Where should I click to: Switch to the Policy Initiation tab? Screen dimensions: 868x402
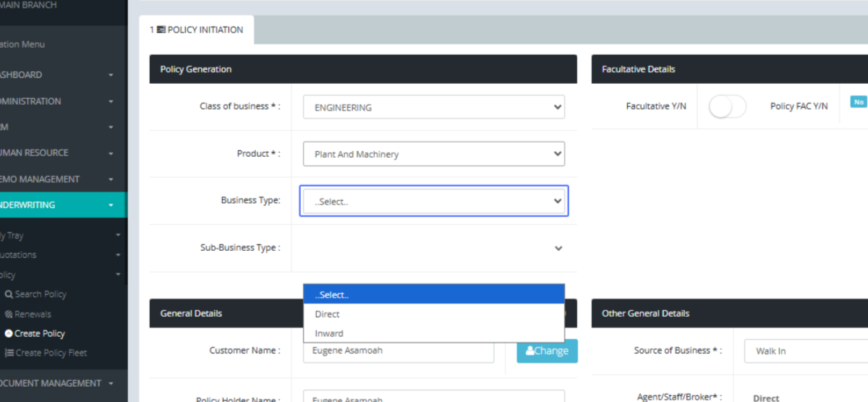(197, 30)
